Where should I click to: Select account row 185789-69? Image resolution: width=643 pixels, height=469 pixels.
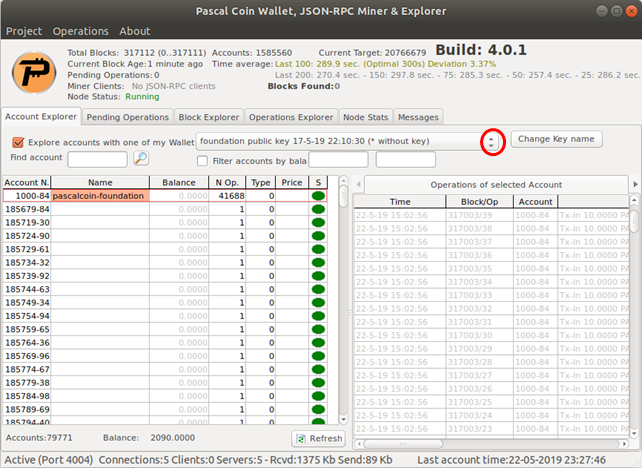pyautogui.click(x=165, y=410)
